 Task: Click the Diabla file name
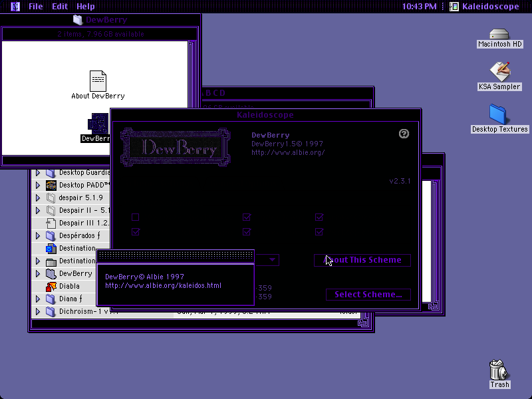pos(69,287)
